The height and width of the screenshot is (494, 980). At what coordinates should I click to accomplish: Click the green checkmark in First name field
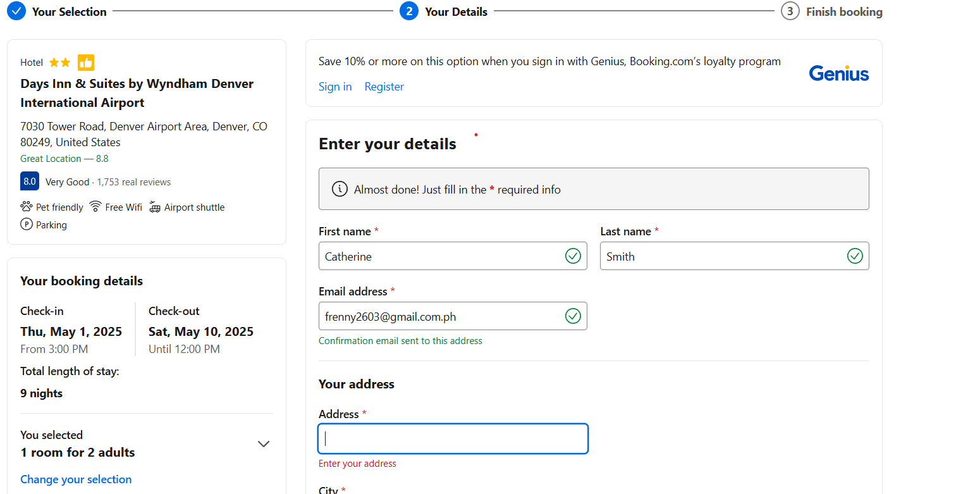point(573,256)
